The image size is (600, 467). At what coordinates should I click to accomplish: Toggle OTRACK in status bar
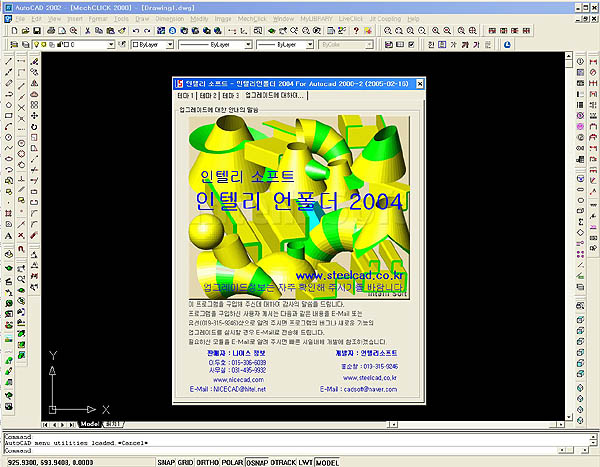[x=283, y=462]
